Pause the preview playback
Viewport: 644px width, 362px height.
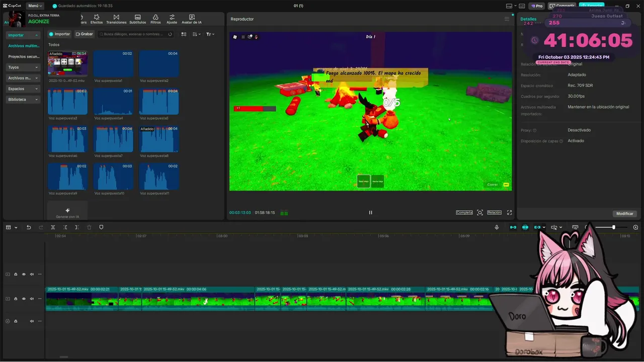[370, 213]
